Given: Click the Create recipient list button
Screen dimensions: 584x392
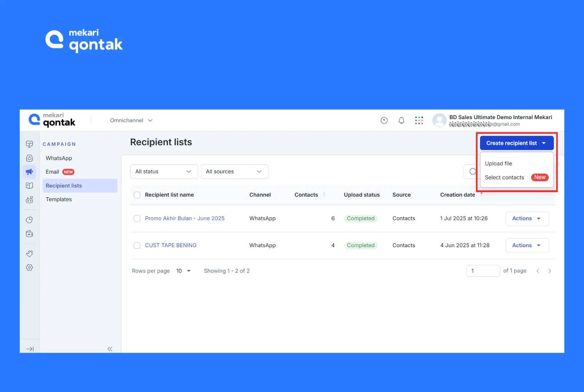Looking at the screenshot, I should [516, 143].
